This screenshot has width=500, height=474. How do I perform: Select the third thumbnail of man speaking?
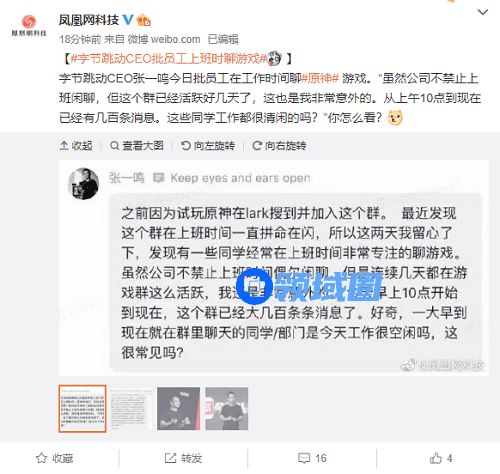click(x=178, y=409)
